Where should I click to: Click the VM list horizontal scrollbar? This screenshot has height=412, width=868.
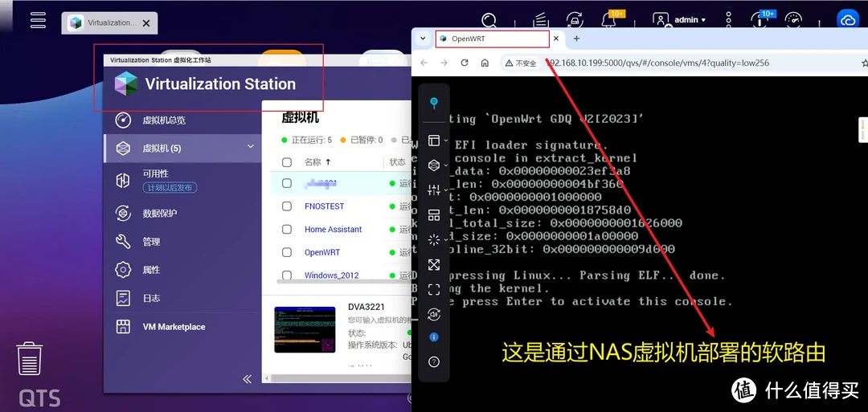(343, 281)
